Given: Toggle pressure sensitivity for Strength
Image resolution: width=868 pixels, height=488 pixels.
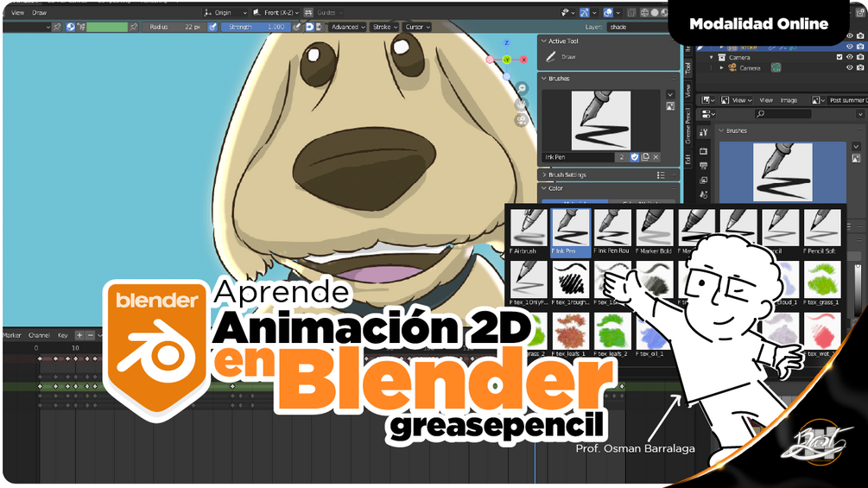Looking at the screenshot, I should coord(297,27).
